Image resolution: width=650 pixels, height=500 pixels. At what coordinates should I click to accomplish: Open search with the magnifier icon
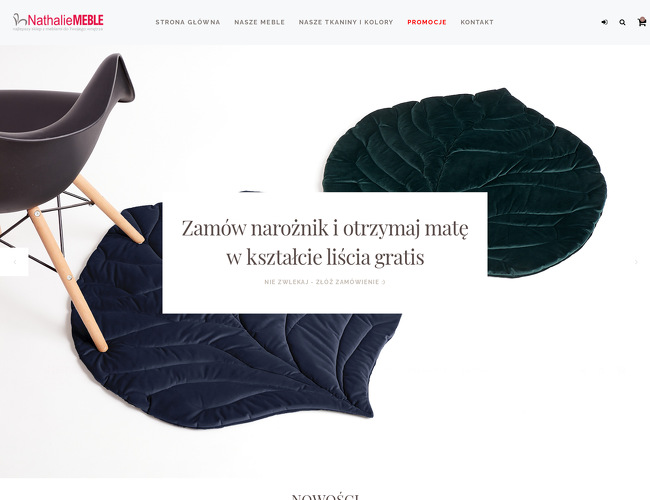(x=622, y=22)
